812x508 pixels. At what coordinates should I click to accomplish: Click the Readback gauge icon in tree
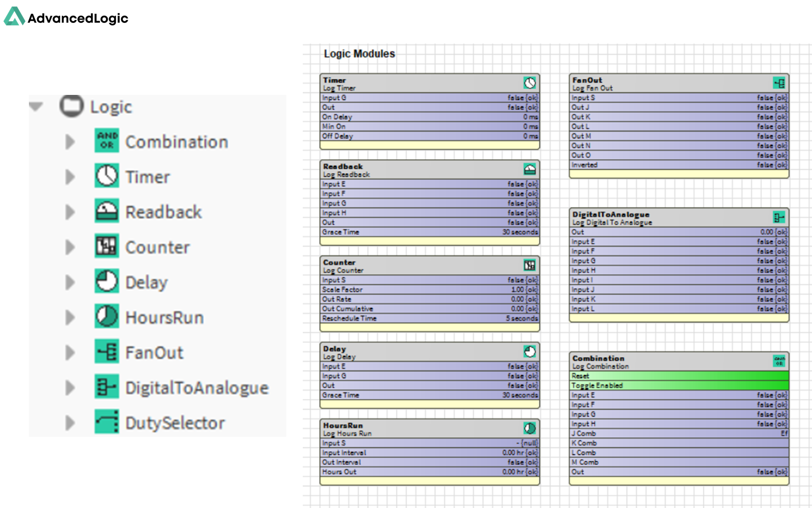107,211
